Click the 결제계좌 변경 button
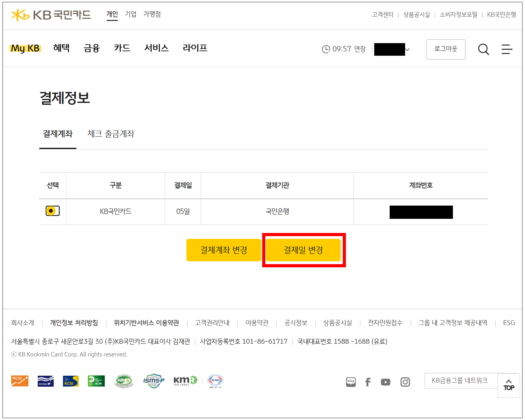Image resolution: width=525 pixels, height=420 pixels. click(x=223, y=250)
